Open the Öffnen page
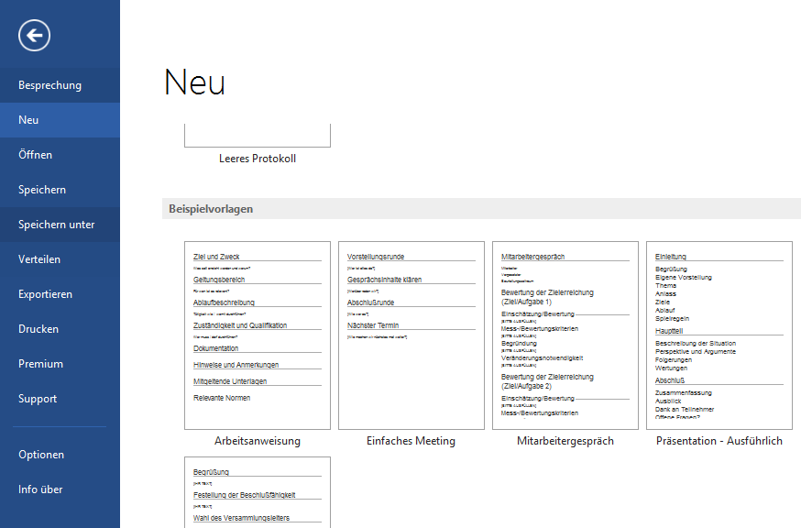The width and height of the screenshot is (812, 528). (x=35, y=155)
